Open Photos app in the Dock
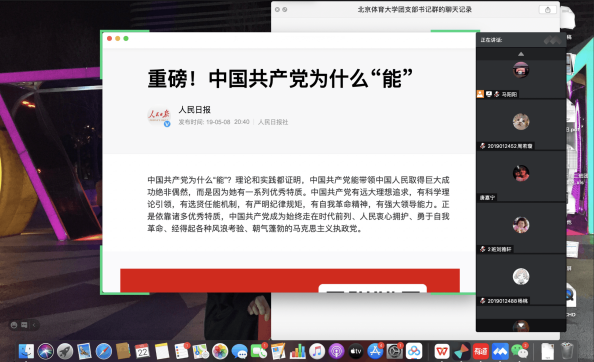Viewport: 594px width, 362px height. pyautogui.click(x=220, y=352)
